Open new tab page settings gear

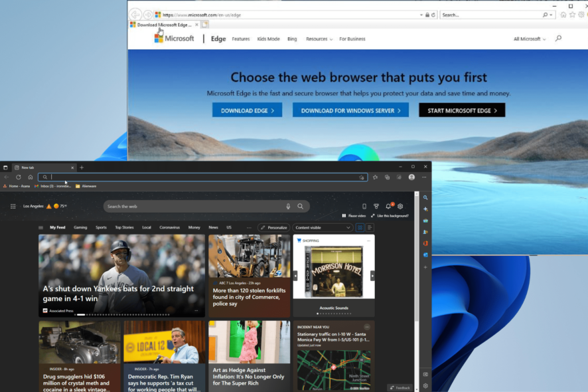click(400, 206)
